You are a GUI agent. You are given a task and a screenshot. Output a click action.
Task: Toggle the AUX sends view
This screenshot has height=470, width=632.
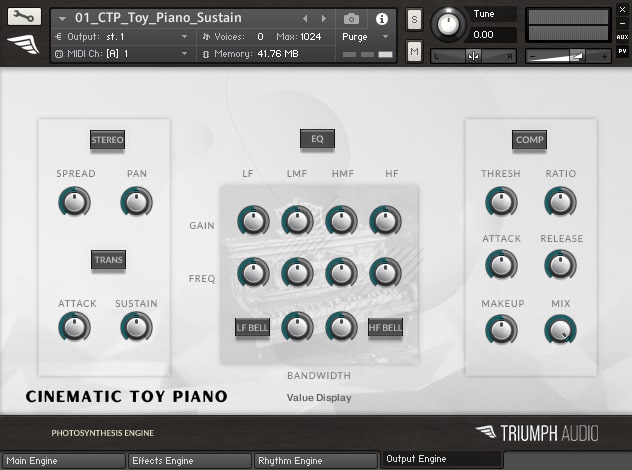pos(622,37)
